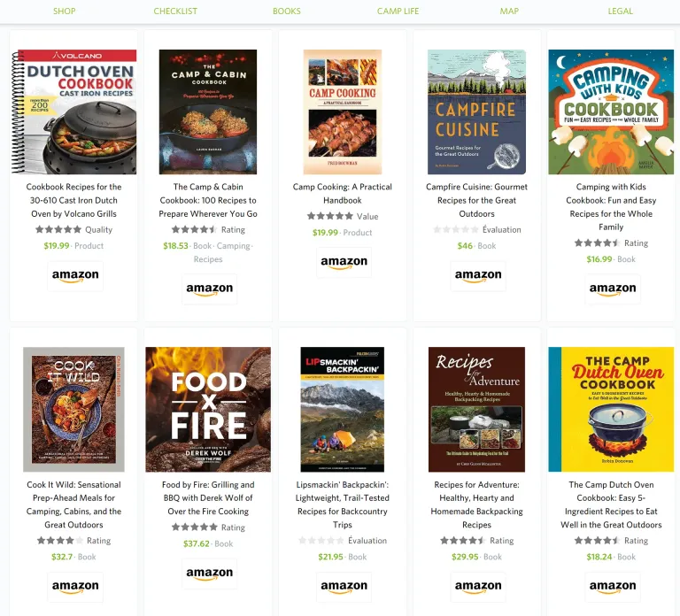Screen dimensions: 680x616
Task: Click Amazon logo under Lipsmackin' Backpackin'
Action: coord(344,587)
